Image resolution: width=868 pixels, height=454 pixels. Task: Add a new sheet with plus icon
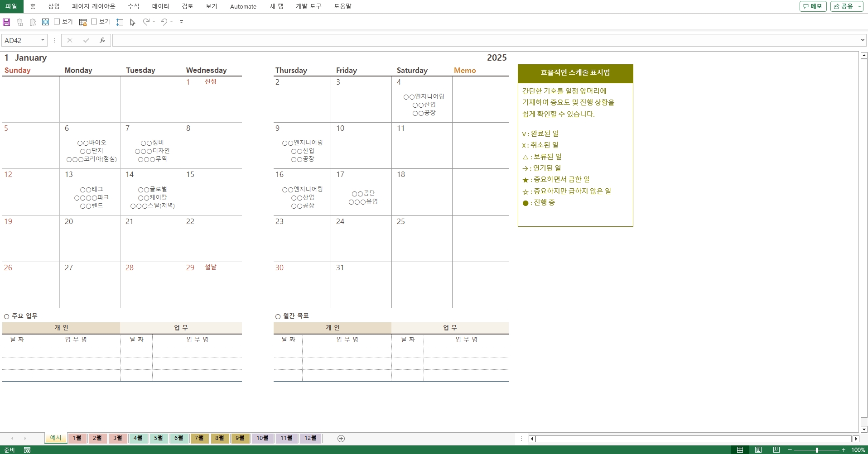(341, 438)
